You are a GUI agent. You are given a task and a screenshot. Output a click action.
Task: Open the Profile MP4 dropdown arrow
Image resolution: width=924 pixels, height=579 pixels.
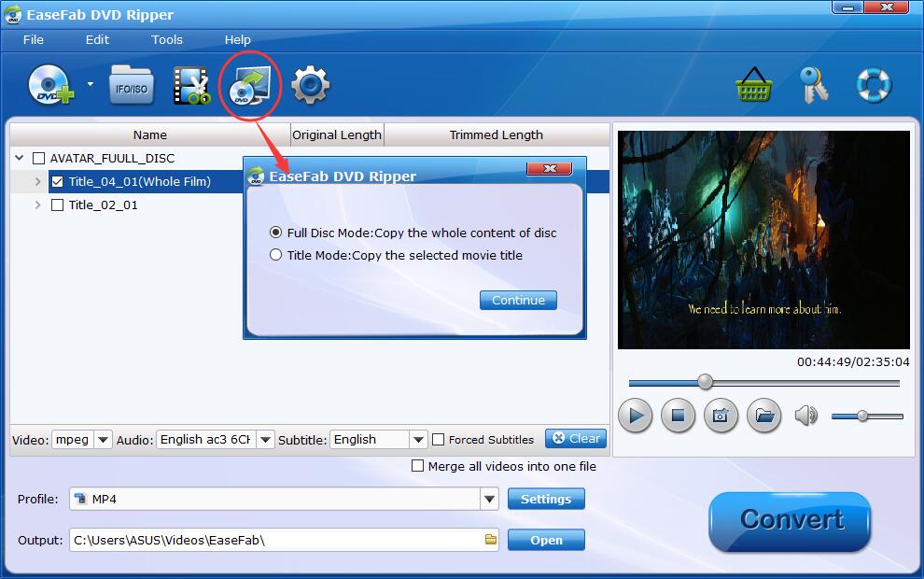(x=489, y=499)
